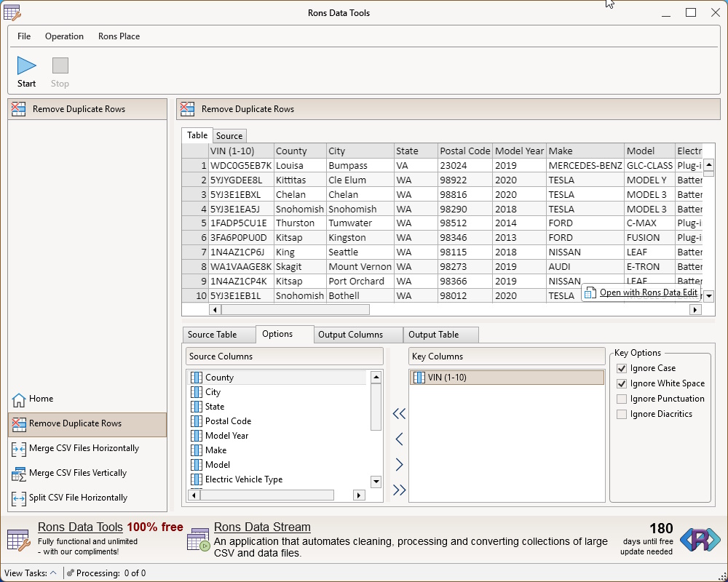
Task: Click the Key Columns header
Action: [507, 356]
